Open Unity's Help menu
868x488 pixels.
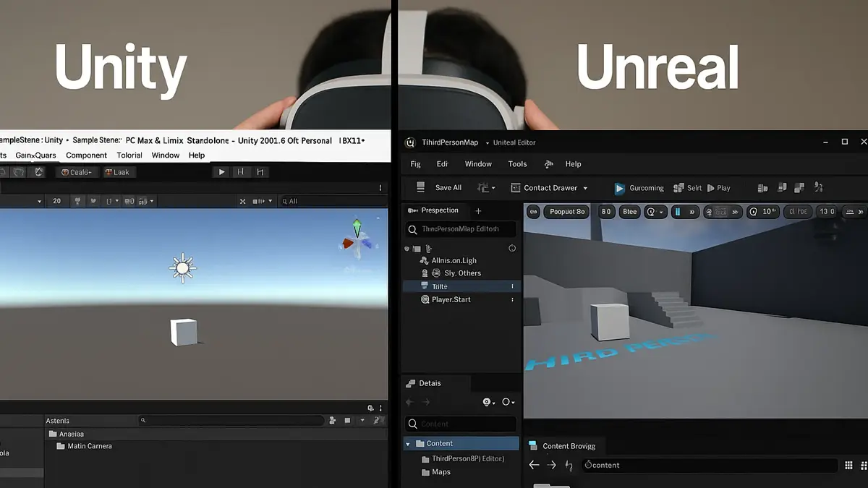(197, 155)
